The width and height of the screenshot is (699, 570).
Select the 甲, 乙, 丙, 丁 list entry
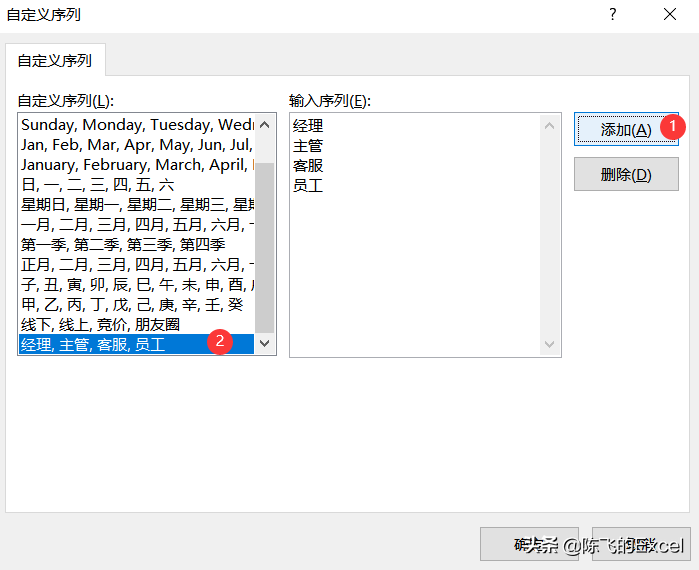[x=136, y=304]
